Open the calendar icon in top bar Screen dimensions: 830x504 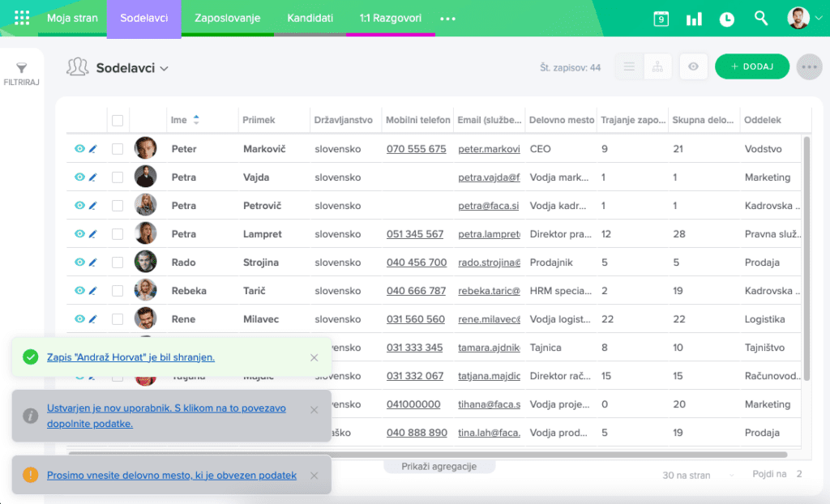(661, 19)
